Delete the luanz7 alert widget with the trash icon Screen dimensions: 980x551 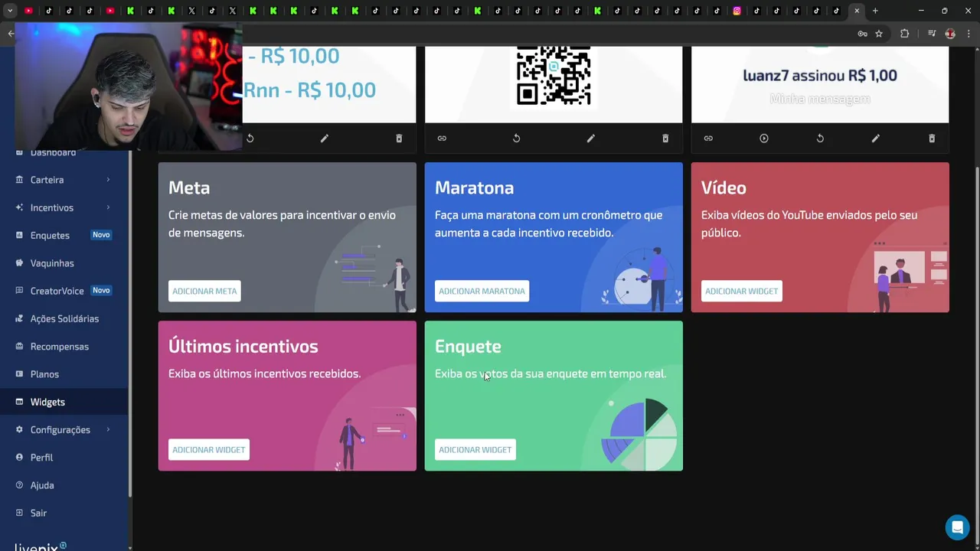pyautogui.click(x=932, y=139)
